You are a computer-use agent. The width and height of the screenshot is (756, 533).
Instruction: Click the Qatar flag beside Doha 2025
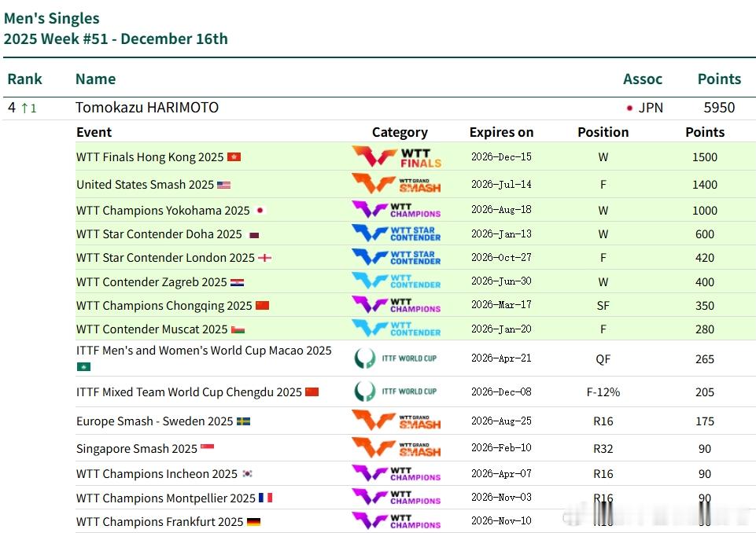254,235
